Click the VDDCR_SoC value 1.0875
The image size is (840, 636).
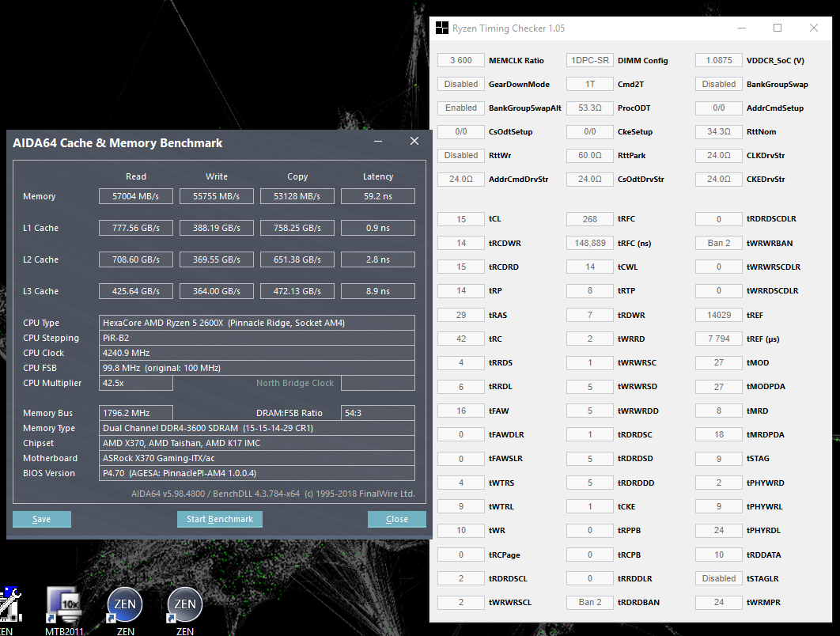coord(718,60)
